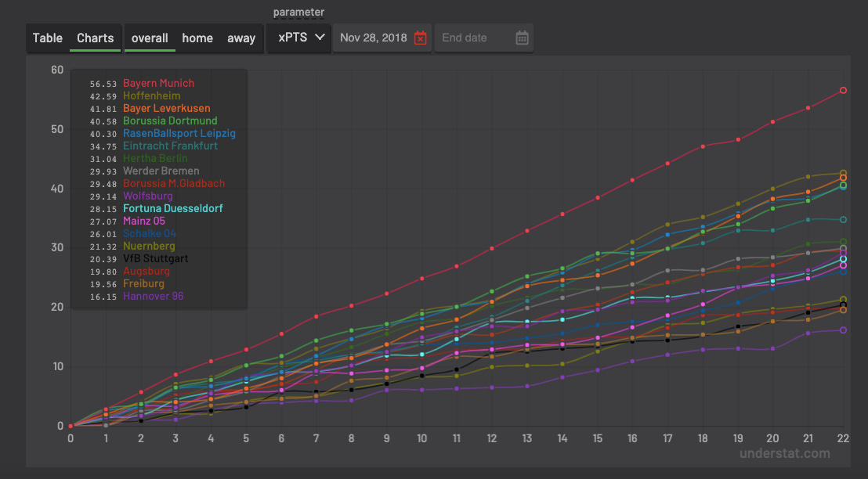The image size is (868, 479).
Task: Click the End date input field
Action: click(x=475, y=38)
